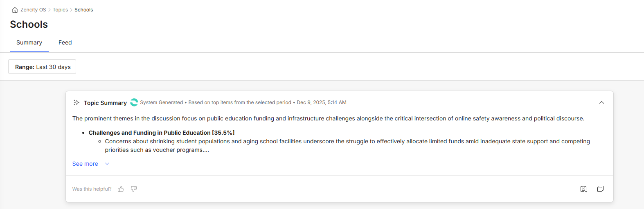This screenshot has width=644, height=209.
Task: Expand the summary via the See more arrow
Action: (107, 164)
